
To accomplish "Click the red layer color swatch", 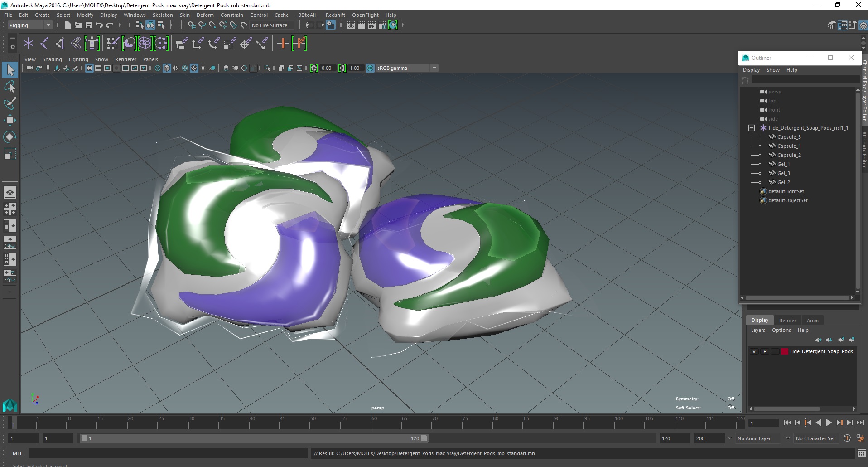I will pyautogui.click(x=784, y=351).
